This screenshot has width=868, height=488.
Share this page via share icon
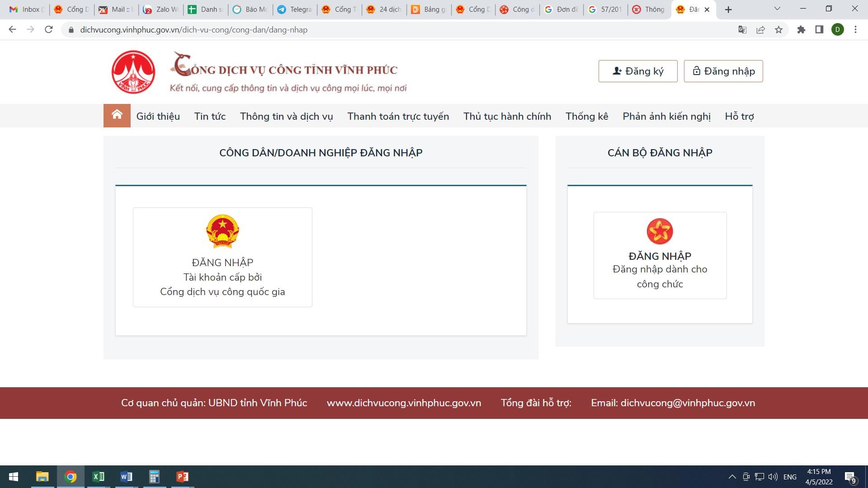tap(760, 30)
